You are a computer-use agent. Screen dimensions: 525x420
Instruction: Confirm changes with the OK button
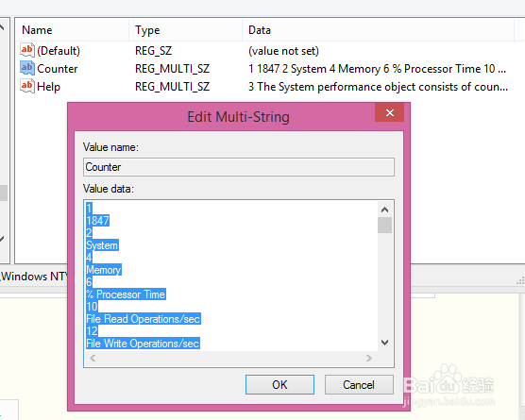click(279, 384)
